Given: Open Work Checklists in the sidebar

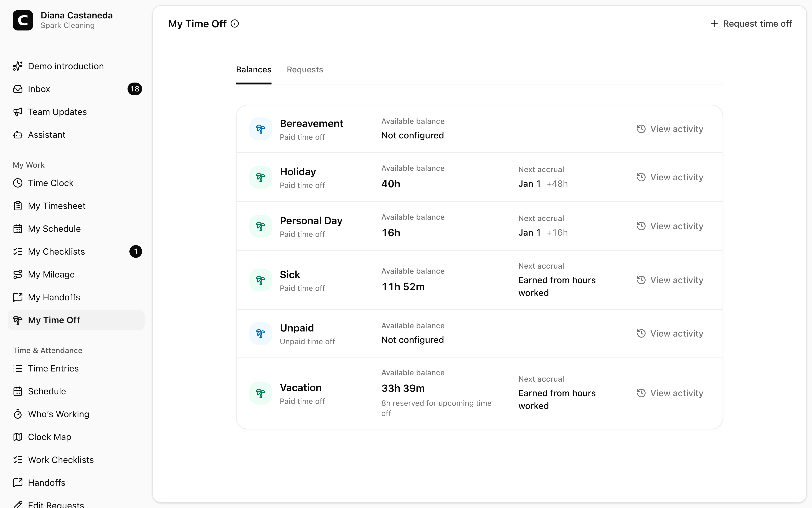Looking at the screenshot, I should click(76, 460).
